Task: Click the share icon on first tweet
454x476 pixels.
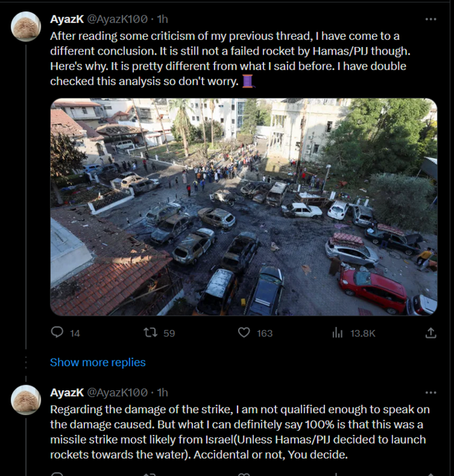Action: click(431, 333)
